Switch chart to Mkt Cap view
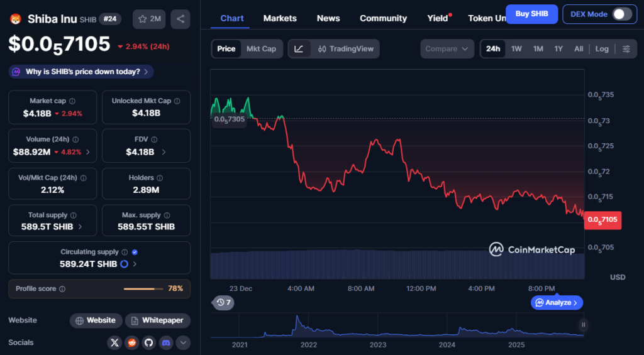This screenshot has height=355, width=644. point(261,49)
